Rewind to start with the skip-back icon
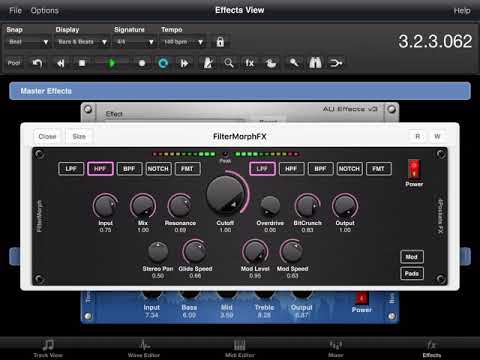Screen dimensions: 480x360 [60, 63]
